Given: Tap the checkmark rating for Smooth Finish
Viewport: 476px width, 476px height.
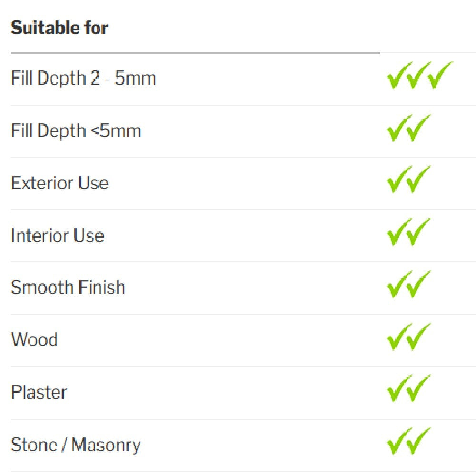Looking at the screenshot, I should pos(408,286).
